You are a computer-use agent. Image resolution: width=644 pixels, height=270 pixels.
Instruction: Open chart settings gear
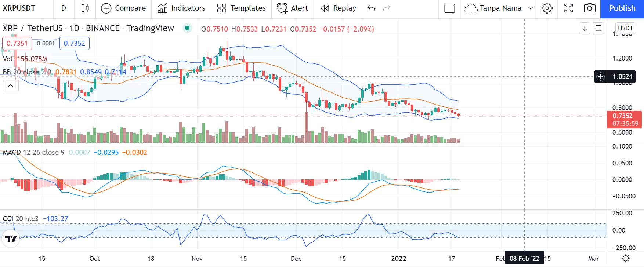tap(547, 8)
